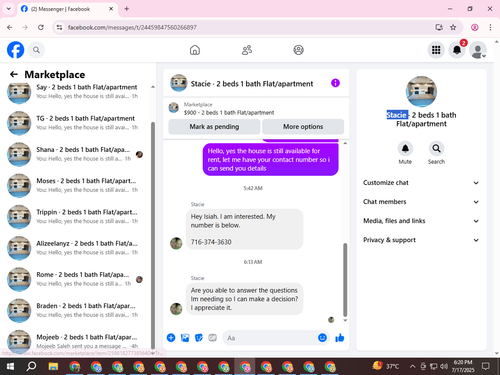500x375 pixels.
Task: Open File Explorer from the taskbar
Action: click(53, 367)
